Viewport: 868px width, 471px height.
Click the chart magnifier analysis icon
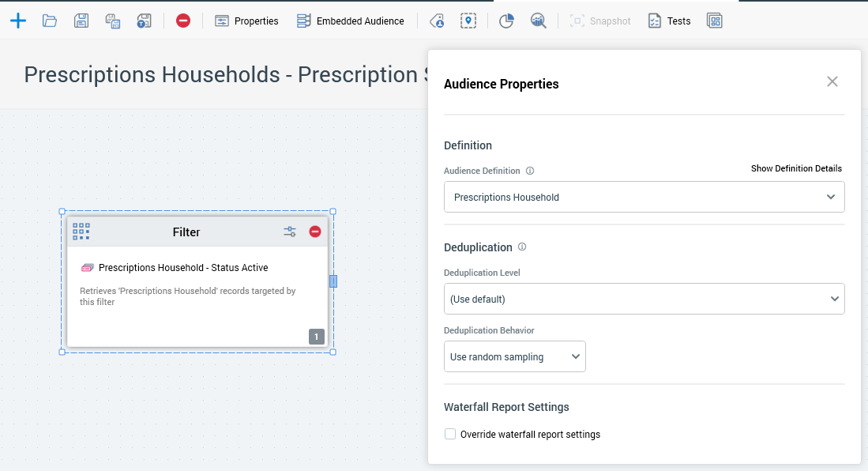coord(538,21)
